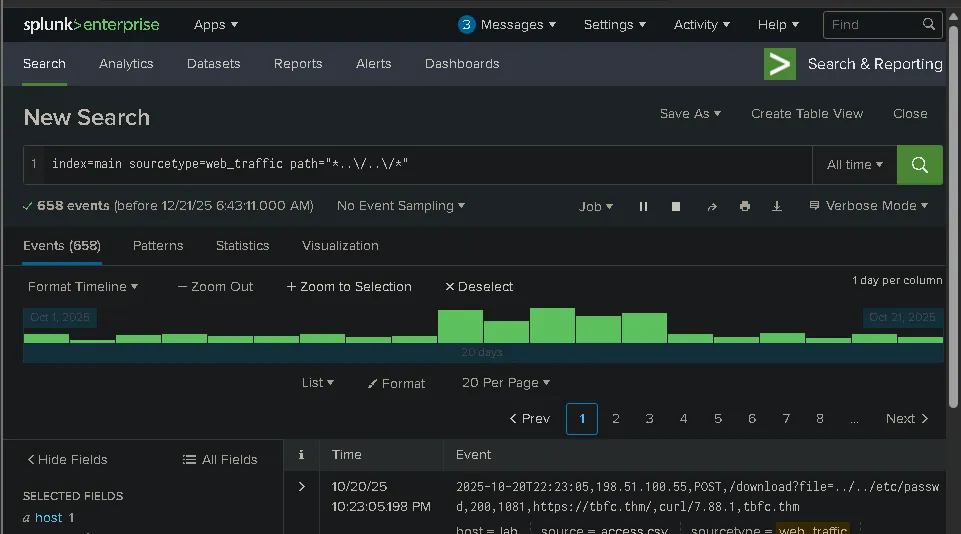Viewport: 961px width, 534px height.
Task: Pause the running search job
Action: click(643, 206)
